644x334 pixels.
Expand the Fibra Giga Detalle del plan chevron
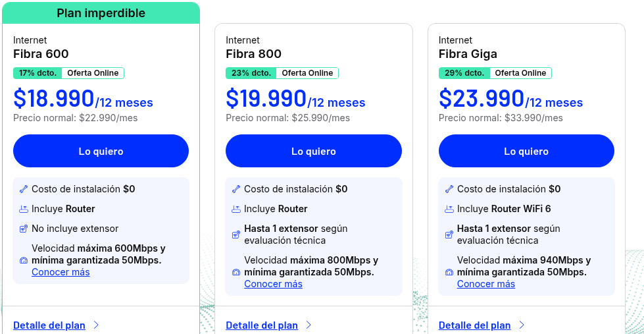coord(522,325)
